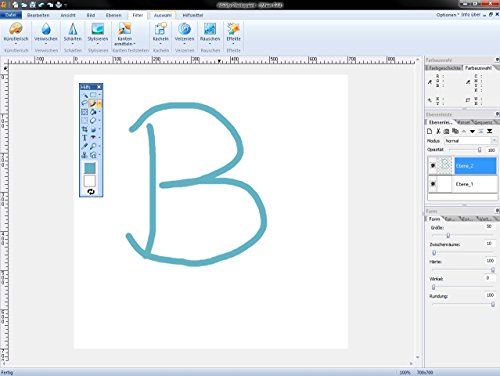Expand rectangle selection tool flyout arrow

(x=99, y=95)
